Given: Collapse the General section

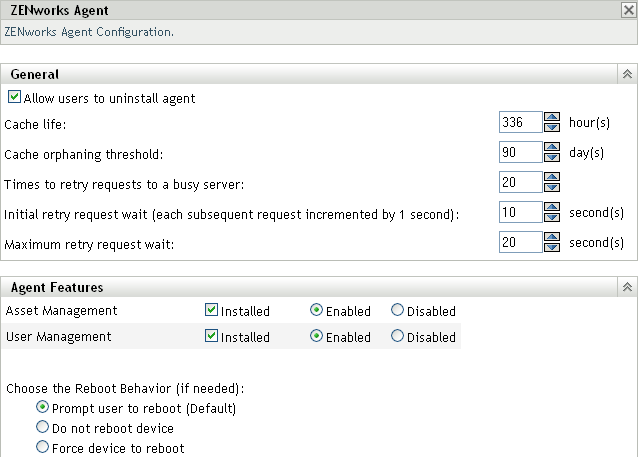Looking at the screenshot, I should [x=627, y=74].
